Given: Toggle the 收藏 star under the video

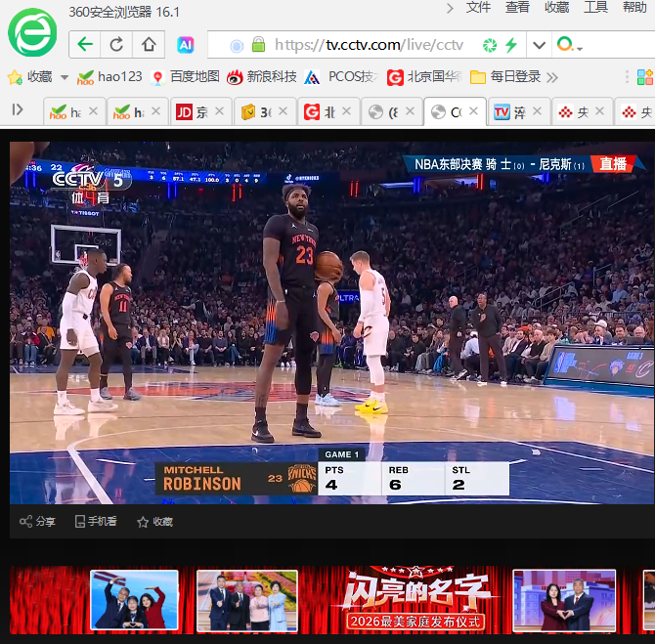Looking at the screenshot, I should point(155,522).
